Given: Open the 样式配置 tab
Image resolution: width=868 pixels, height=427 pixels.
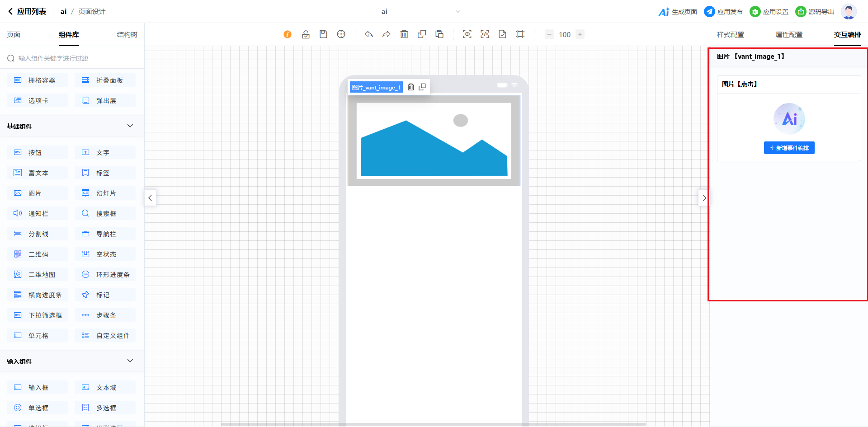Looking at the screenshot, I should [730, 35].
